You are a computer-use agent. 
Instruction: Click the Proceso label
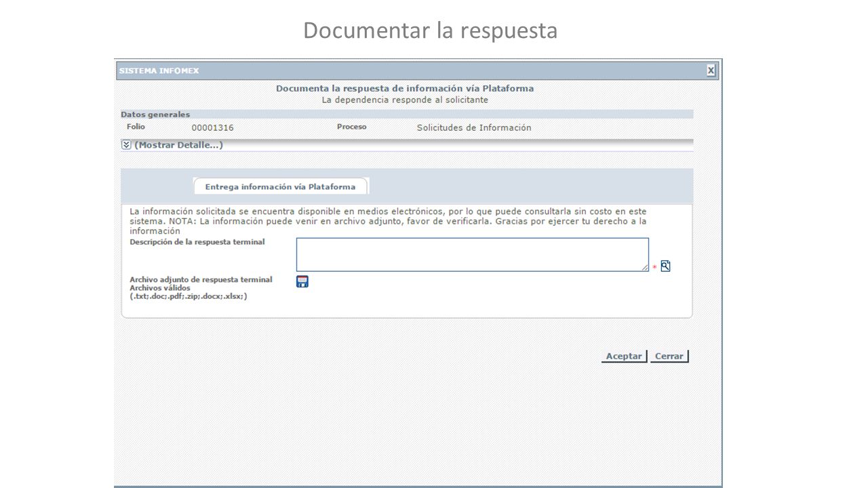(351, 127)
